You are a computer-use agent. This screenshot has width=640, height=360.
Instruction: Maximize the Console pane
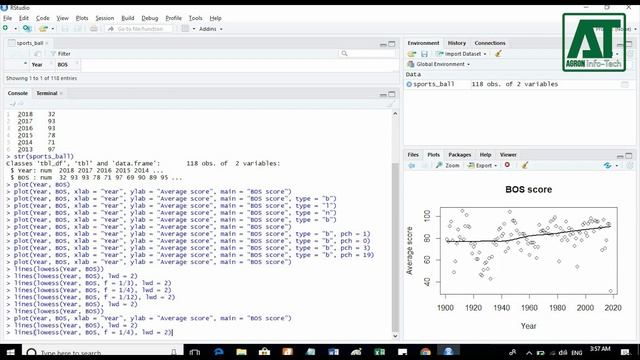(x=392, y=94)
